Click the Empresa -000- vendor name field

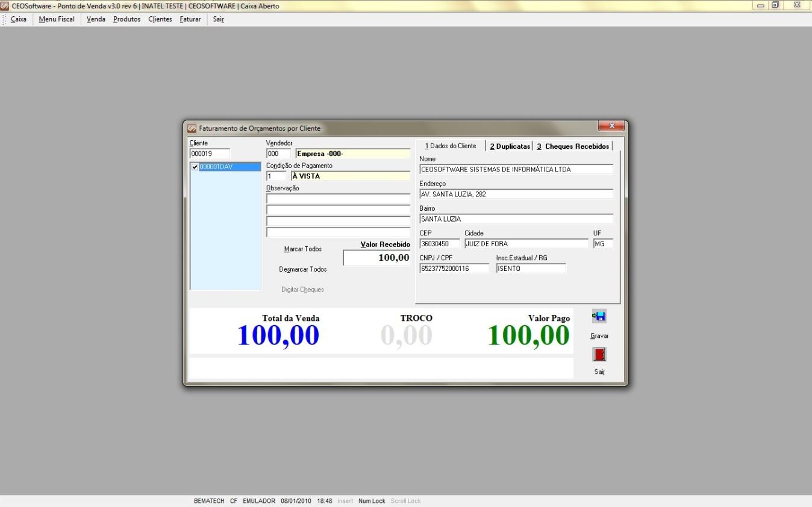click(x=352, y=154)
